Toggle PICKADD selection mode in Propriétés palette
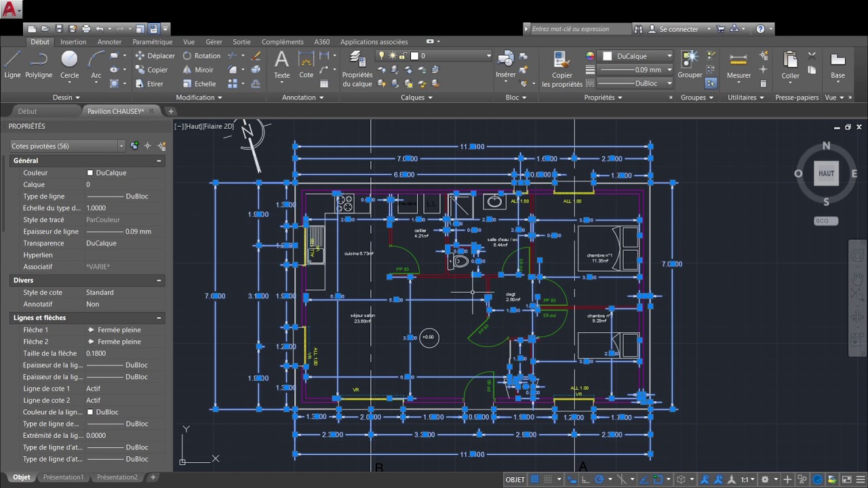 pos(134,146)
